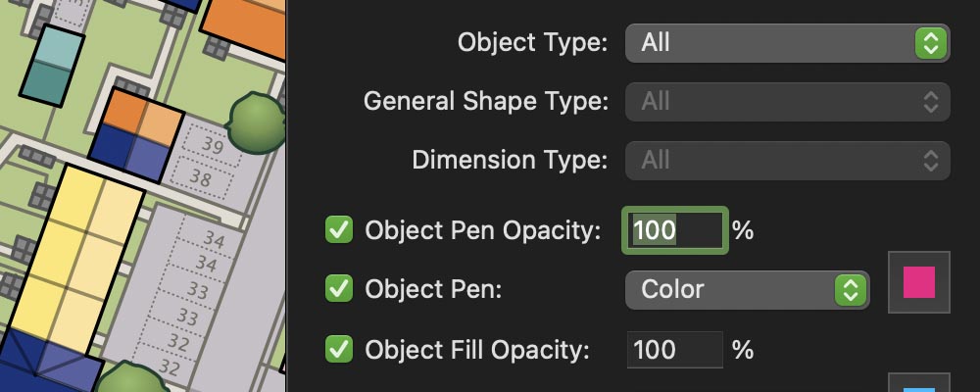980x392 pixels.
Task: Select the tree symbol beside parking space 39
Action: click(255, 121)
